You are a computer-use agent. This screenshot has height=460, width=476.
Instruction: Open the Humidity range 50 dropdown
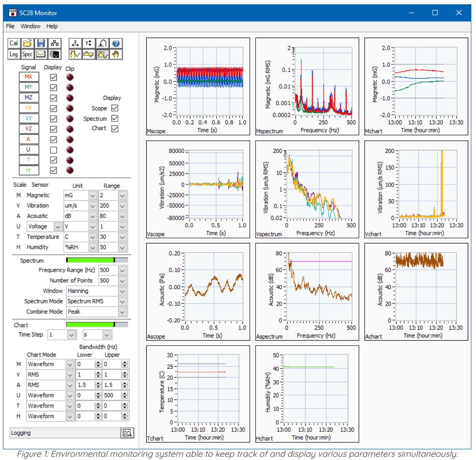tap(122, 247)
